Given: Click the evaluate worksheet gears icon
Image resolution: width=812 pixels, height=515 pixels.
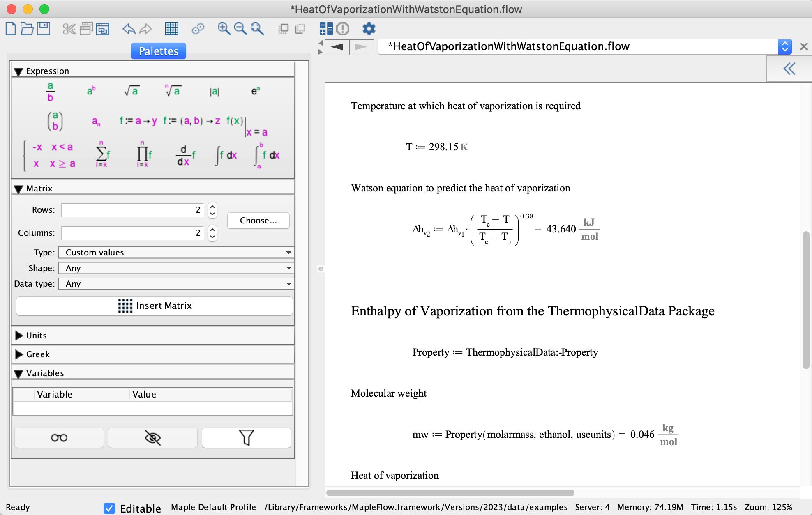Looking at the screenshot, I should click(x=198, y=29).
